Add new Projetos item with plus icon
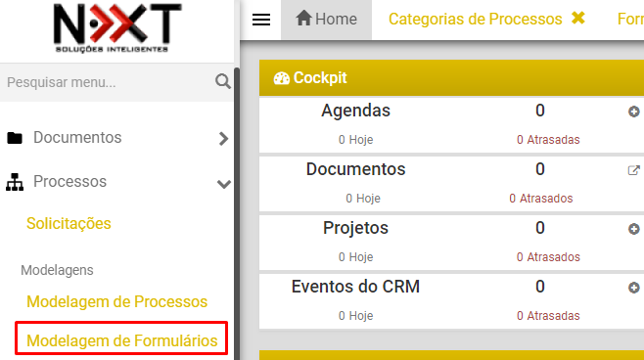Viewport: 644px width, 360px height. tap(634, 229)
